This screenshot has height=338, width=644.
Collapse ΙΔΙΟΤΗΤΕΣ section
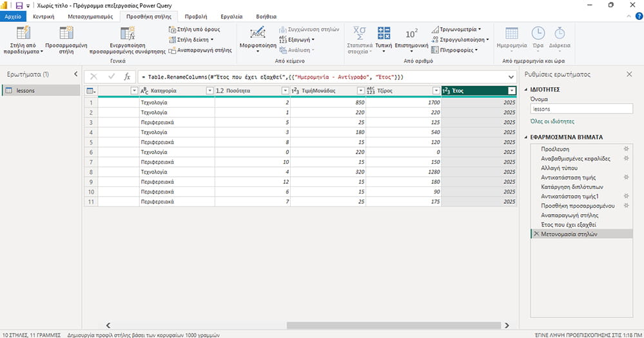pyautogui.click(x=526, y=90)
